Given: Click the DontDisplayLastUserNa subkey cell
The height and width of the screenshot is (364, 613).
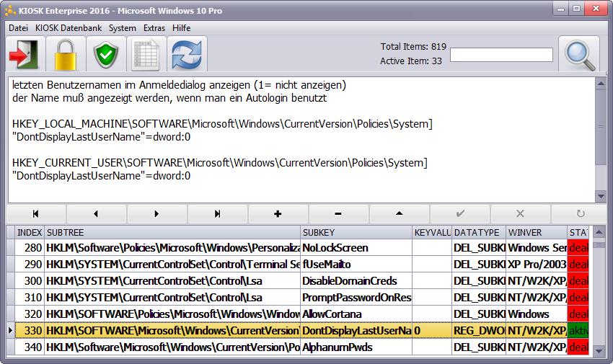Looking at the screenshot, I should pos(356,331).
